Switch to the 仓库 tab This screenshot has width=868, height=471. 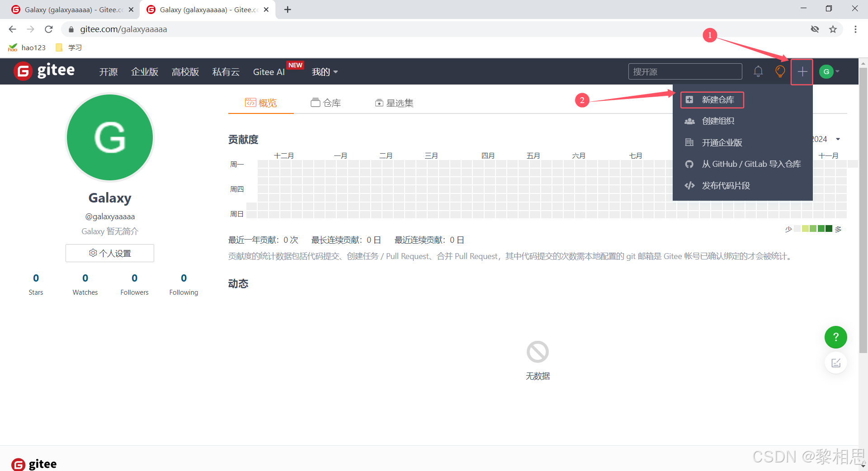[325, 103]
